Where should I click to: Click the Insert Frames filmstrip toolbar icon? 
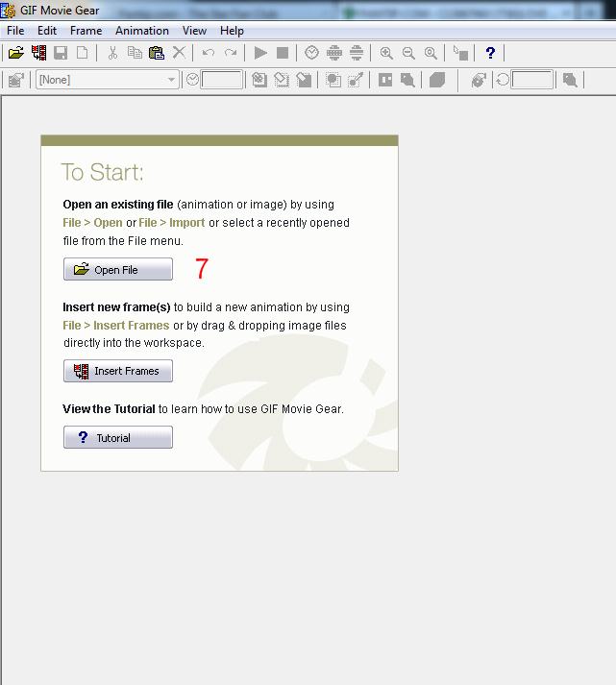(38, 53)
